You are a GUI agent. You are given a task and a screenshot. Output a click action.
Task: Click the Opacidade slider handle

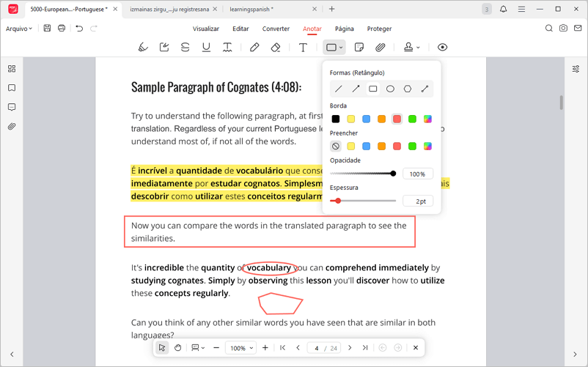coord(393,174)
